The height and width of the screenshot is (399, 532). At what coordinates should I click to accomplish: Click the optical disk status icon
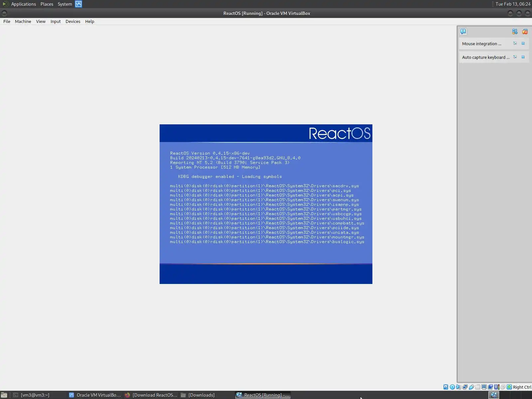pos(452,387)
